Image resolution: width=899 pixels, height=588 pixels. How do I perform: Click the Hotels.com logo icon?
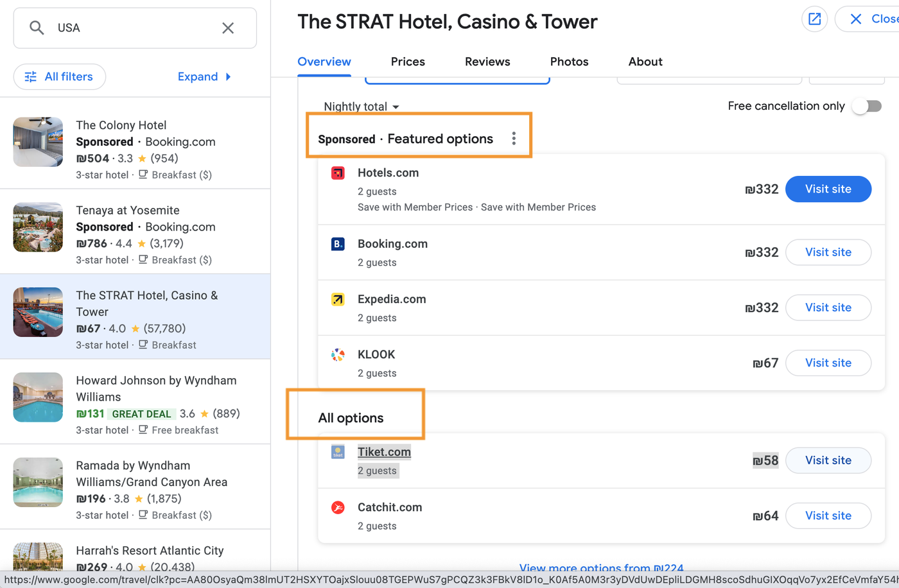[x=338, y=173]
